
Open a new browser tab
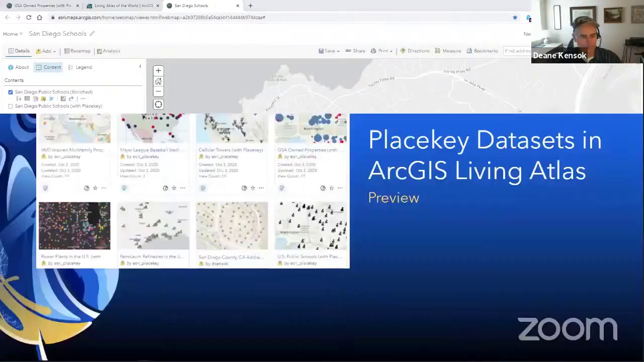pos(250,6)
